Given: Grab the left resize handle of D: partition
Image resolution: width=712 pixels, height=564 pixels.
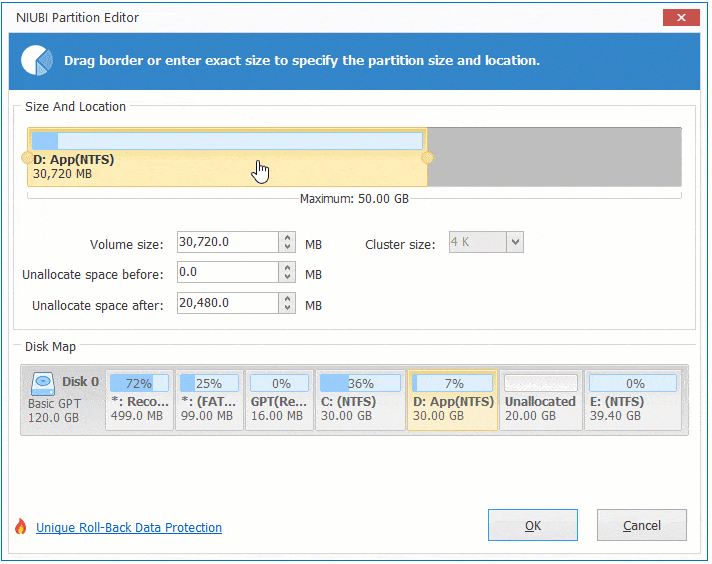Looking at the screenshot, I should [26, 158].
